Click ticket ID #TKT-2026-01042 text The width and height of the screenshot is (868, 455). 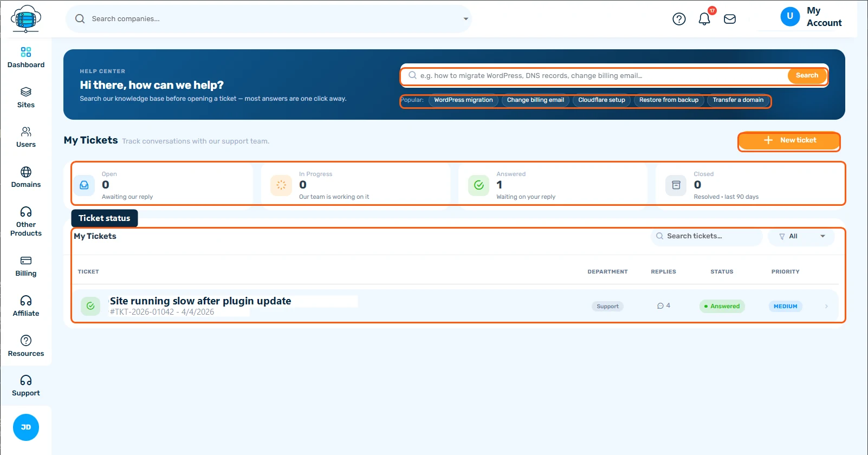(x=142, y=312)
